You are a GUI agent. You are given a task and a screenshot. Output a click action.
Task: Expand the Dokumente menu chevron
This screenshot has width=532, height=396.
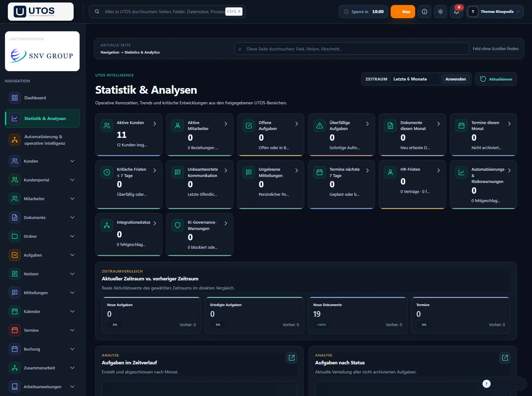pyautogui.click(x=72, y=217)
